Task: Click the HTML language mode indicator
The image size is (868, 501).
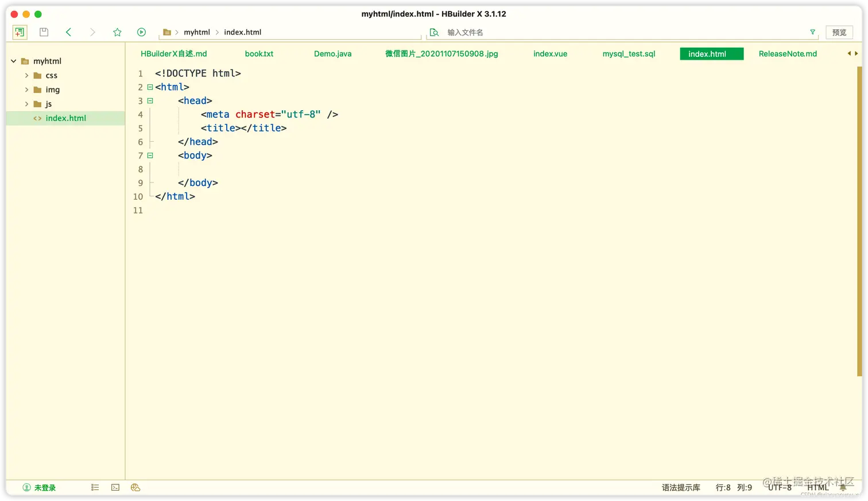Action: click(818, 488)
